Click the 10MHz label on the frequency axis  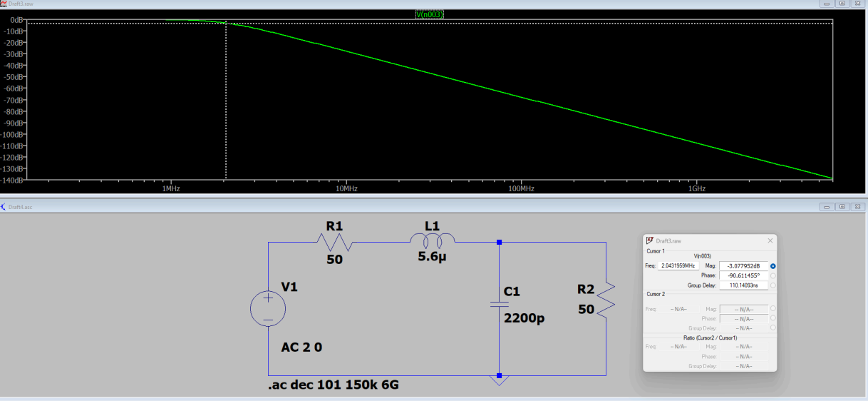[x=346, y=188]
